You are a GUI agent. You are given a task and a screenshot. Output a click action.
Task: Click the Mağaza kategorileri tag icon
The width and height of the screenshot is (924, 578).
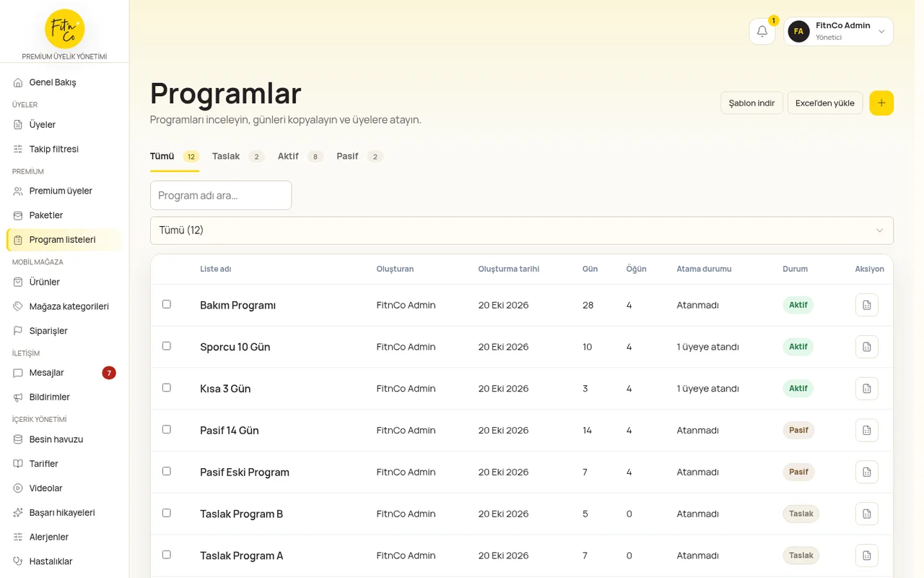pos(18,306)
